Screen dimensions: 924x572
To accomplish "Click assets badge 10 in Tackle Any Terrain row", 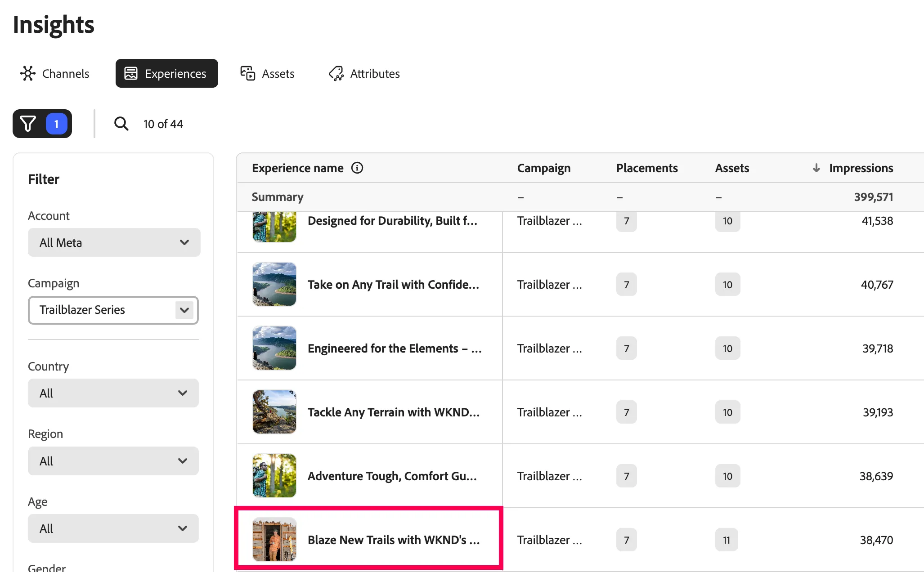I will click(727, 412).
